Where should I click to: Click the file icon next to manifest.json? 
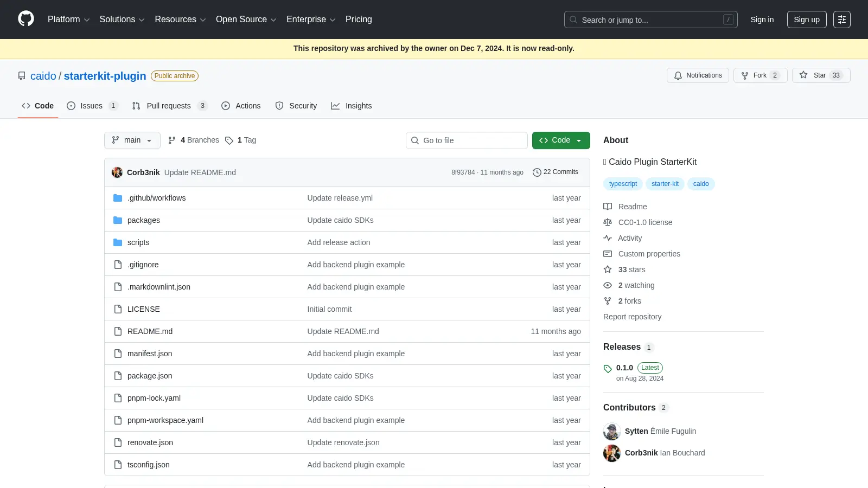click(118, 354)
